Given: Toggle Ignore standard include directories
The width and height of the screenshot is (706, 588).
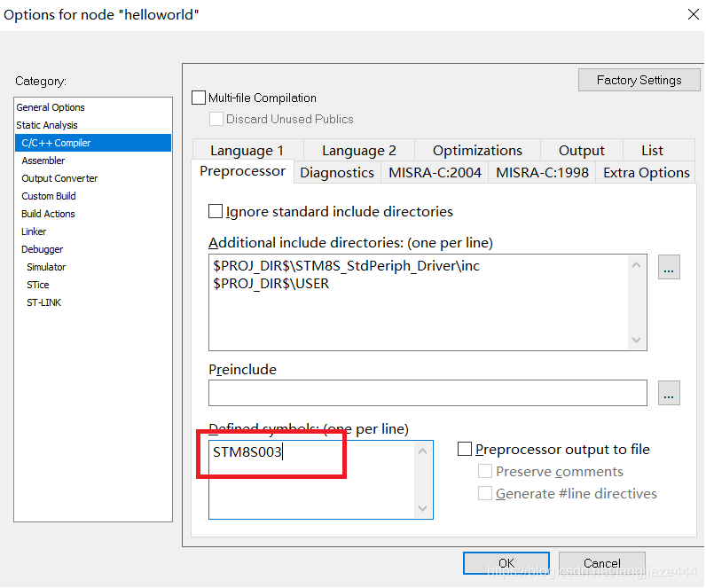Looking at the screenshot, I should tap(216, 212).
